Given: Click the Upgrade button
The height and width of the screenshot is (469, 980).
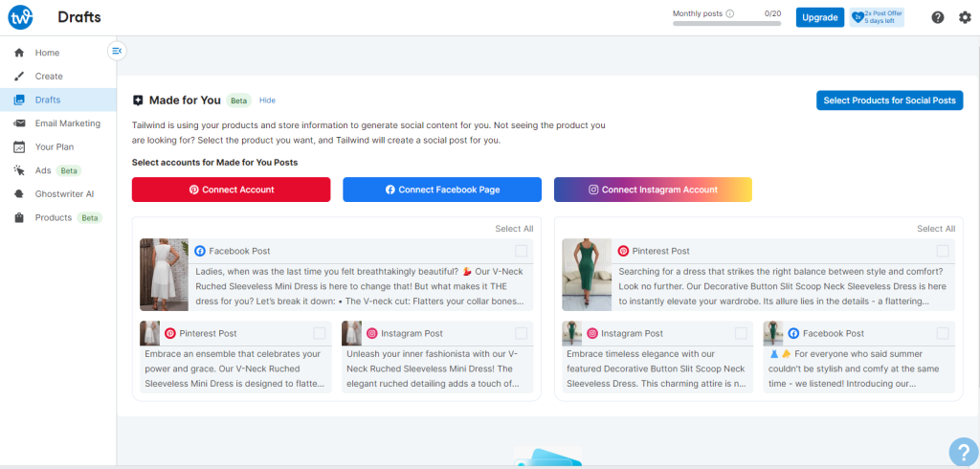Looking at the screenshot, I should point(820,17).
